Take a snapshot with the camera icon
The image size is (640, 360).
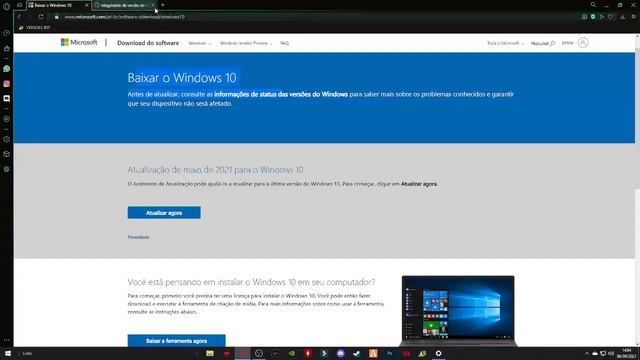pyautogui.click(x=584, y=17)
